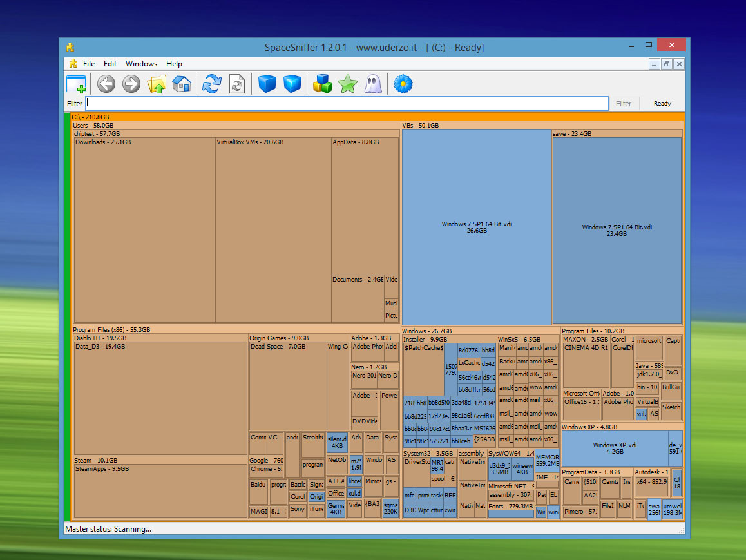The width and height of the screenshot is (746, 560).
Task: Close the inner C: child window
Action: [x=680, y=64]
